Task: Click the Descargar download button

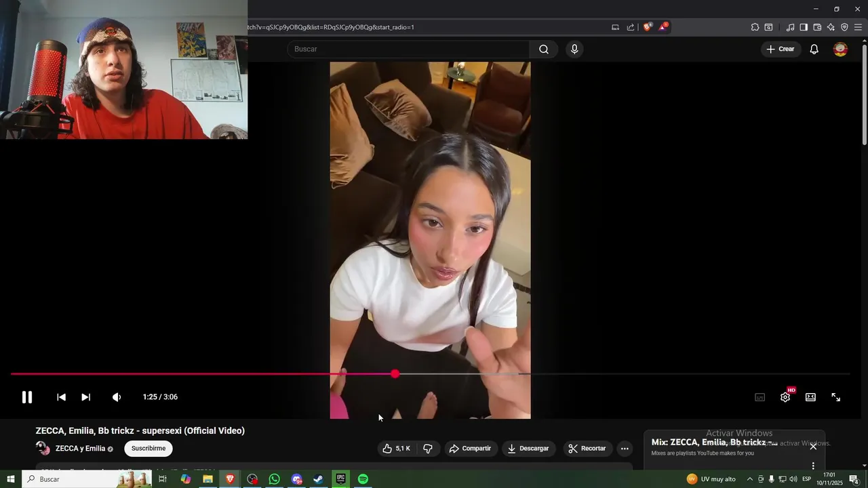Action: pos(528,449)
